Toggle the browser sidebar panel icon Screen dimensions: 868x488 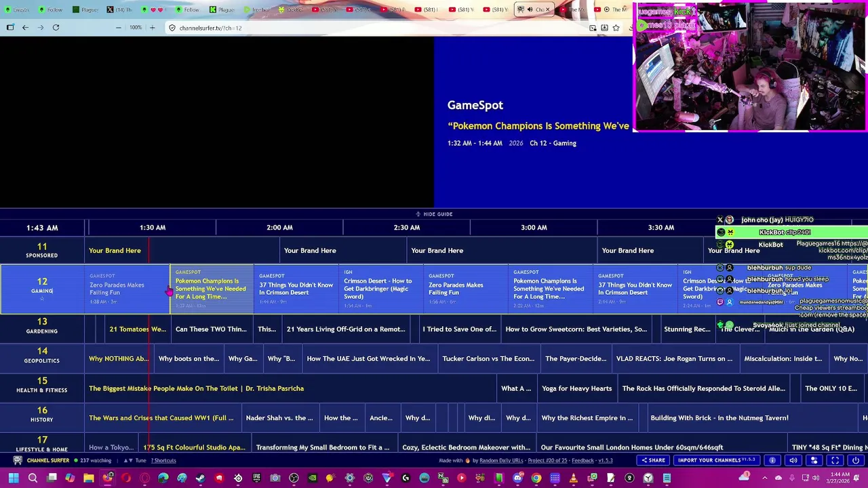coord(10,28)
